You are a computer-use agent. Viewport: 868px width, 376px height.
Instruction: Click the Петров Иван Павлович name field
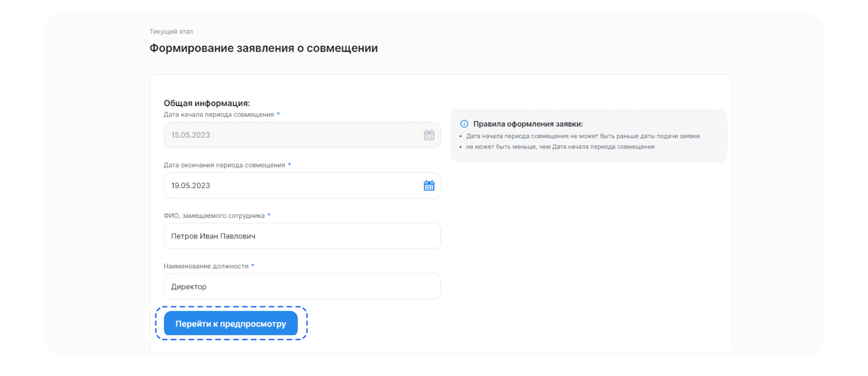point(302,236)
